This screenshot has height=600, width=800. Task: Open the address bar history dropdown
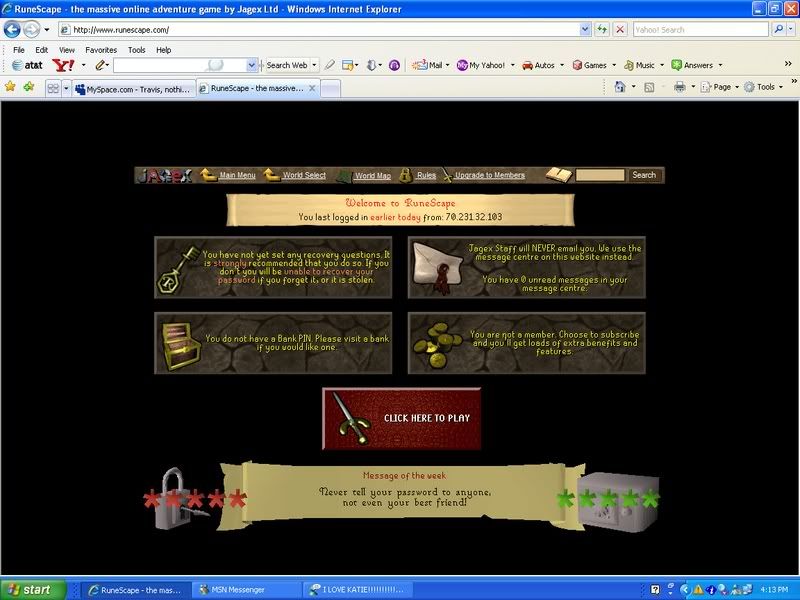click(585, 30)
